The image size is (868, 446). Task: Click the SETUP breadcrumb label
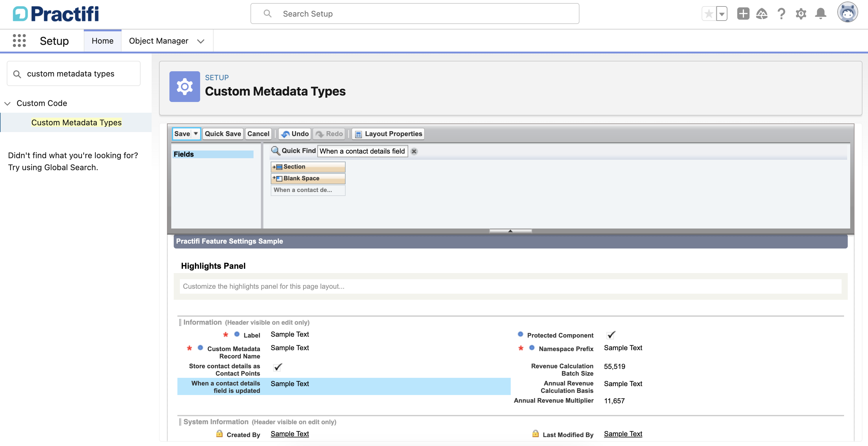coord(217,77)
